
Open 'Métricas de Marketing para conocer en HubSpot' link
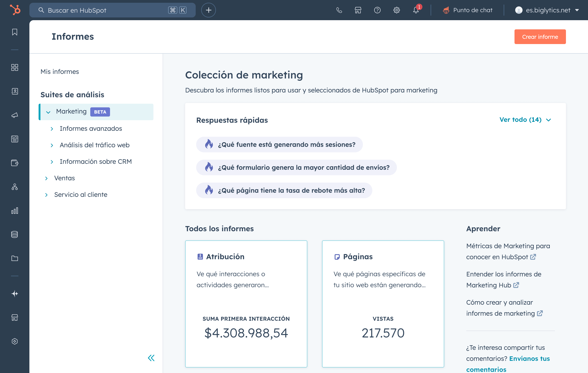click(508, 251)
